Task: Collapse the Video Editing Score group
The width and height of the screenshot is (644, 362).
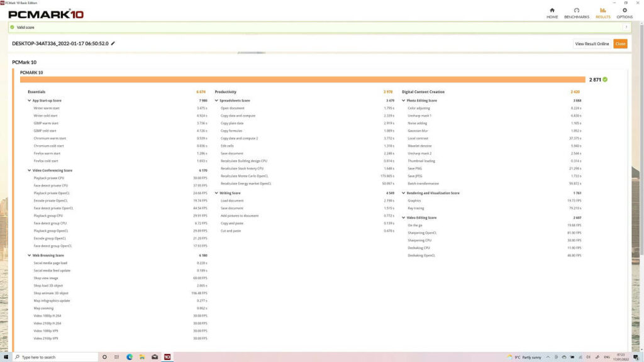Action: [x=403, y=217]
